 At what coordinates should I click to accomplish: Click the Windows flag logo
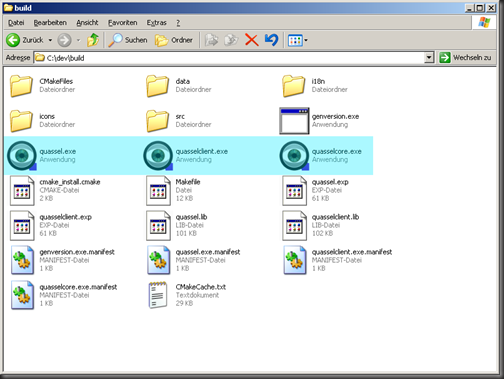(x=484, y=23)
